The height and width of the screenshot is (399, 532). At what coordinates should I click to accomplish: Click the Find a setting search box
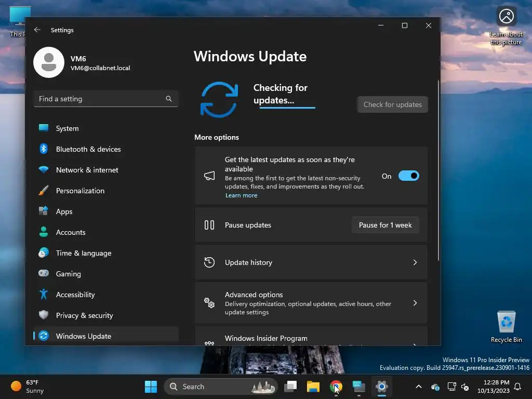[x=106, y=99]
